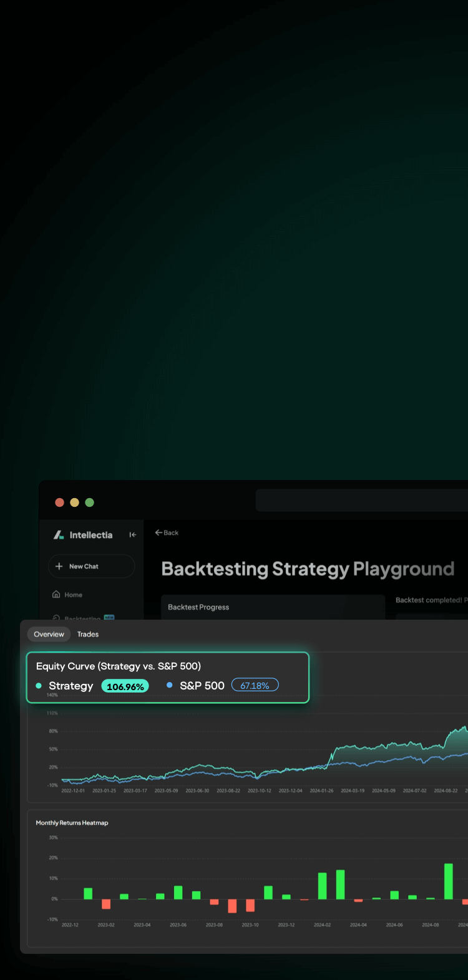This screenshot has height=980, width=468.
Task: Click the red window close dot
Action: pos(60,502)
